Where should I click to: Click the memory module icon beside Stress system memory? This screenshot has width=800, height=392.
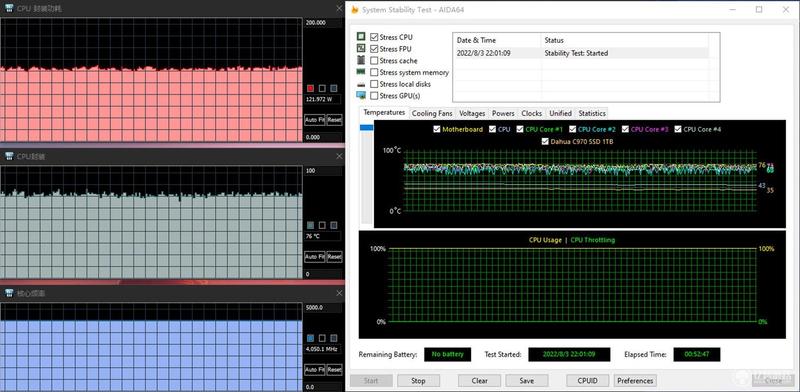[361, 72]
